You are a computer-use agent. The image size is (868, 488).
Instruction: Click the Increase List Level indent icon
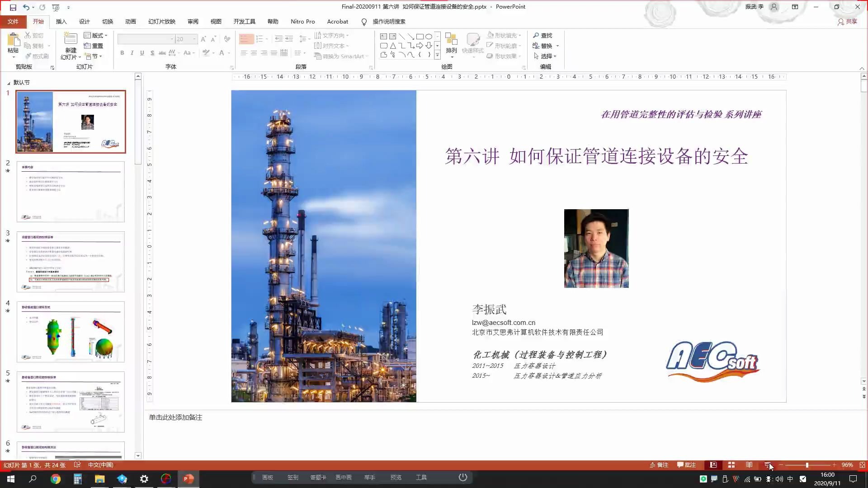289,39
